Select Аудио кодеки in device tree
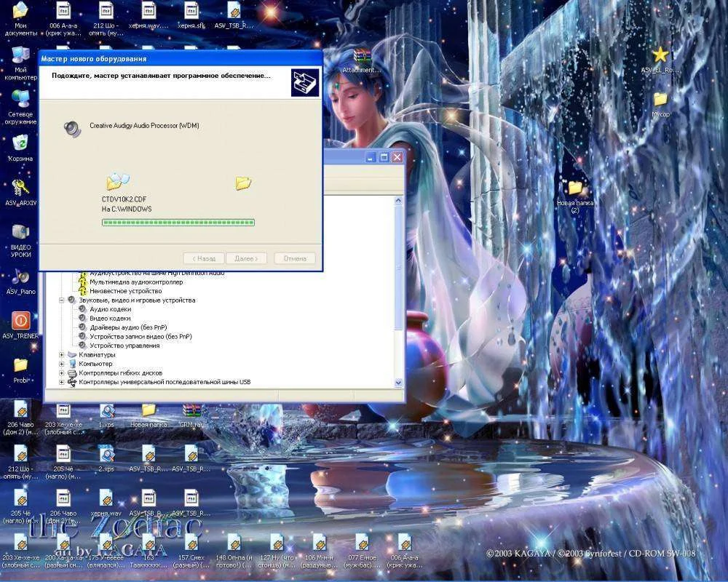This screenshot has height=582, width=728. (x=111, y=309)
